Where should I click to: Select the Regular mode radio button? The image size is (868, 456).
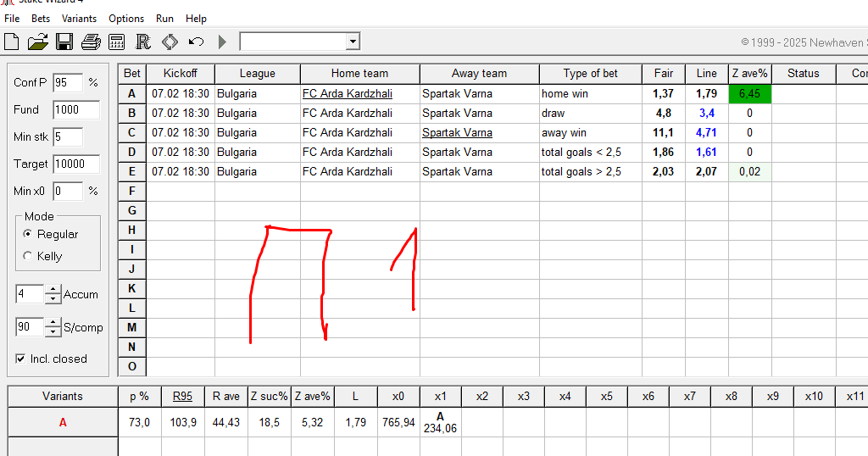click(27, 234)
